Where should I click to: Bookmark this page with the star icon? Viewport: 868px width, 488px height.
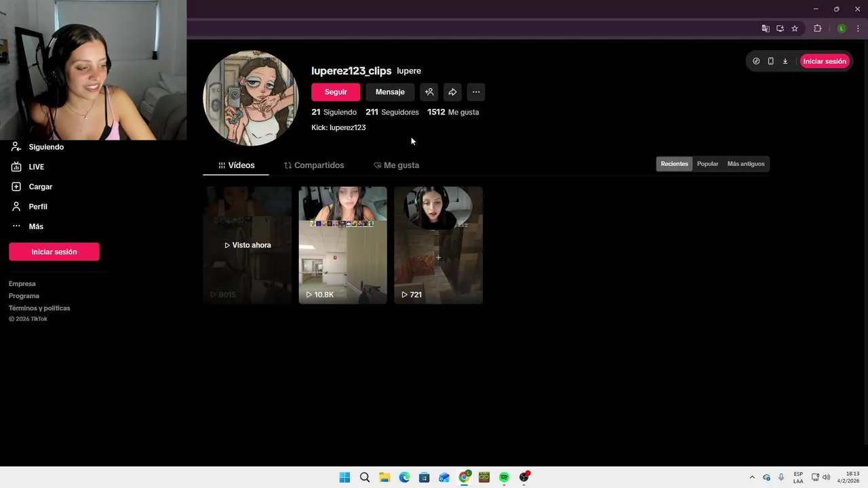[795, 28]
